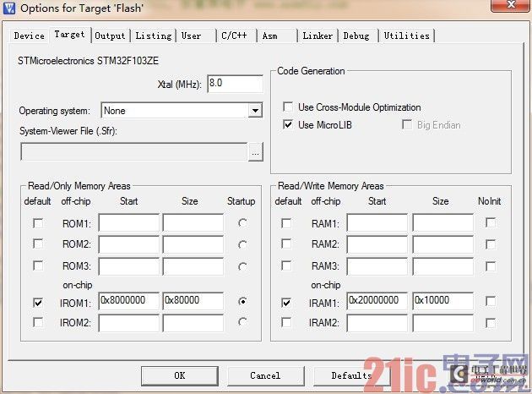The image size is (532, 394).
Task: Select the Target tab
Action: coord(70,35)
